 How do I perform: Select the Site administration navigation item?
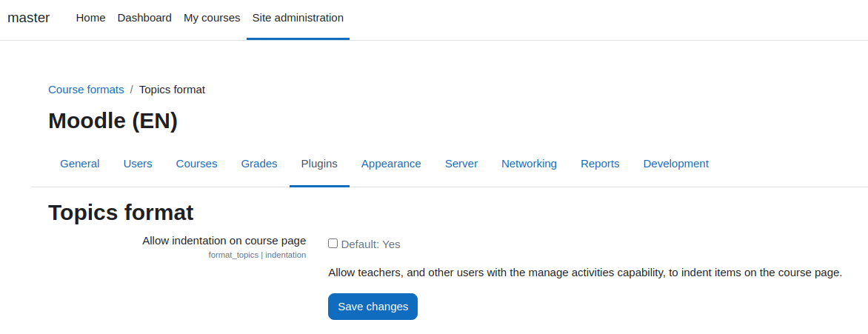298,18
